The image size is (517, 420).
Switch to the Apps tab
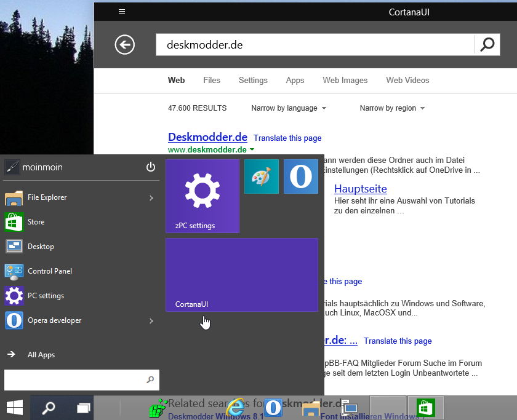pos(295,81)
